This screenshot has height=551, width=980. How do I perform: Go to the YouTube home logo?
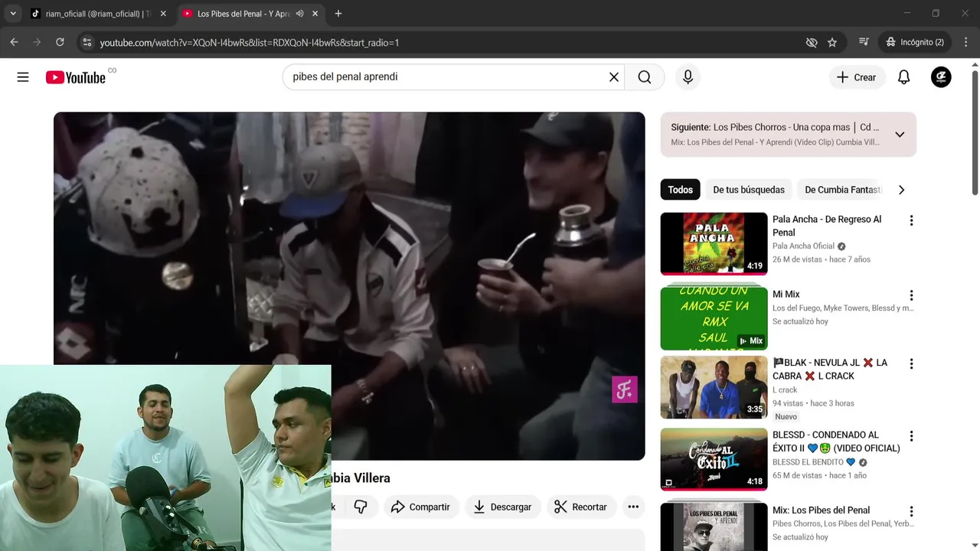(75, 77)
